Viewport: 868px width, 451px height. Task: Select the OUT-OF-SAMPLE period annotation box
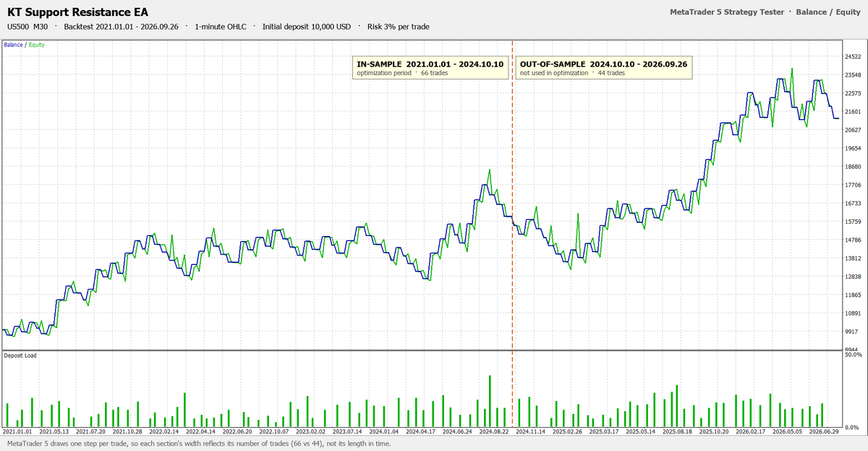[604, 68]
